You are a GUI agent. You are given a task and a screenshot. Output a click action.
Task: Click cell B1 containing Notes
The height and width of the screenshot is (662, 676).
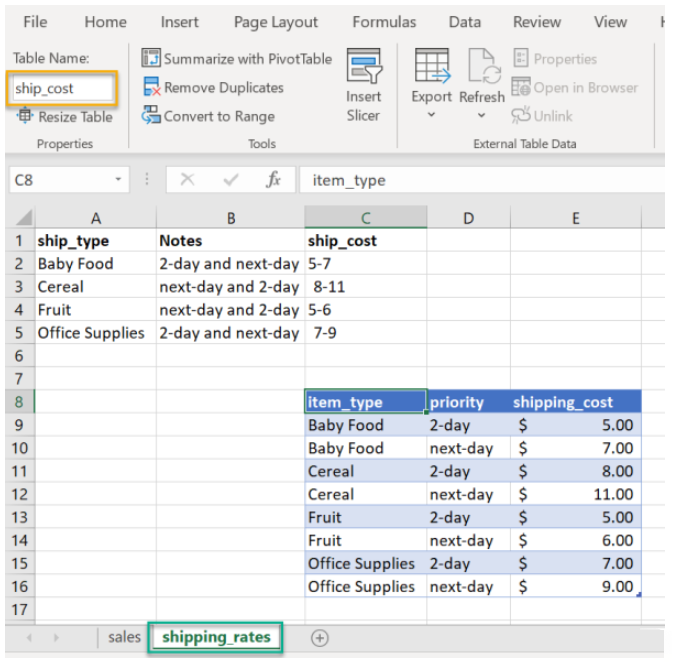pos(231,240)
